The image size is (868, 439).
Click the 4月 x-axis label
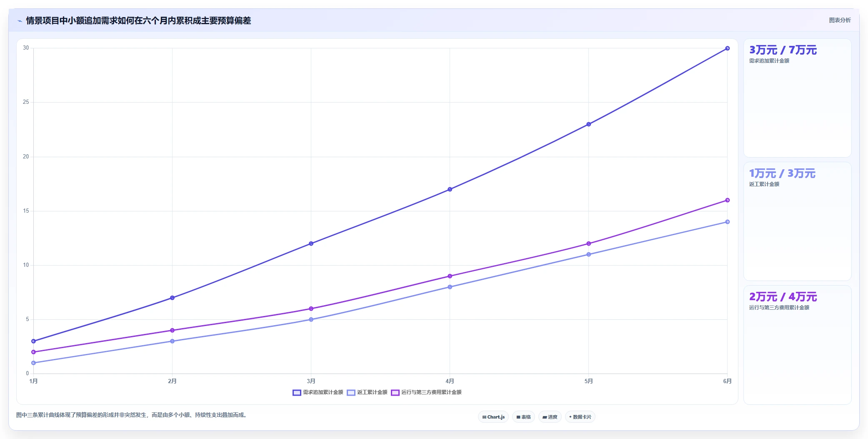pos(450,381)
